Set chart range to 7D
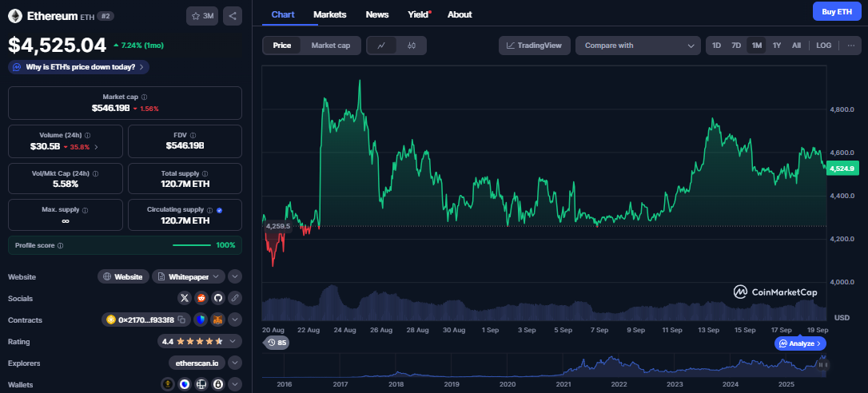 (x=736, y=46)
